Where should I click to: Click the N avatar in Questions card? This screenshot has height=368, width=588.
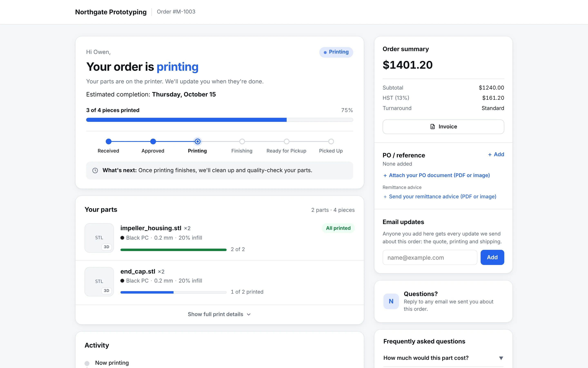391,301
